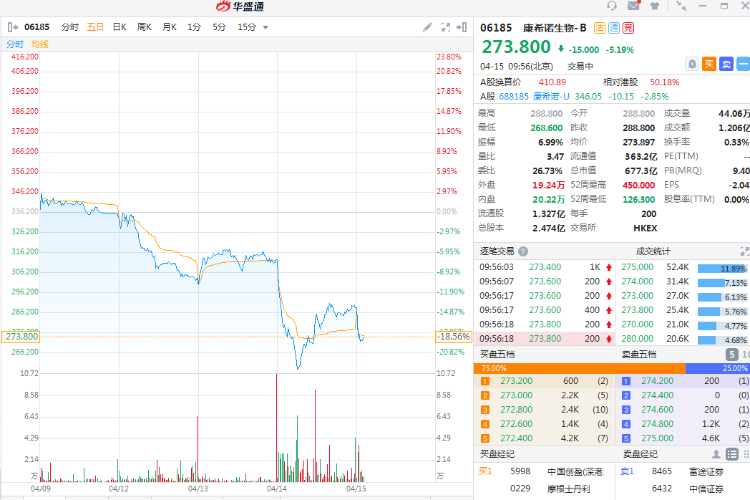Select the pencil drawing tool
Viewport: 750px width, 500px height.
click(x=428, y=27)
